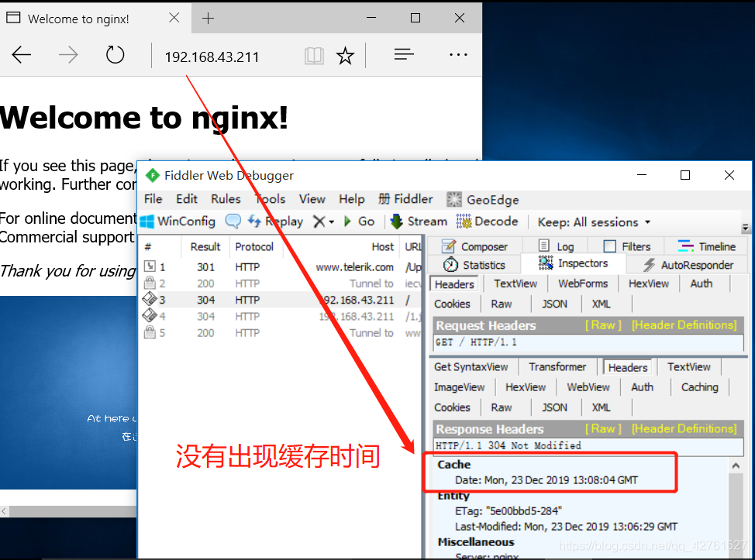Image resolution: width=755 pixels, height=560 pixels.
Task: Select session 2 tunnel row
Action: [281, 283]
